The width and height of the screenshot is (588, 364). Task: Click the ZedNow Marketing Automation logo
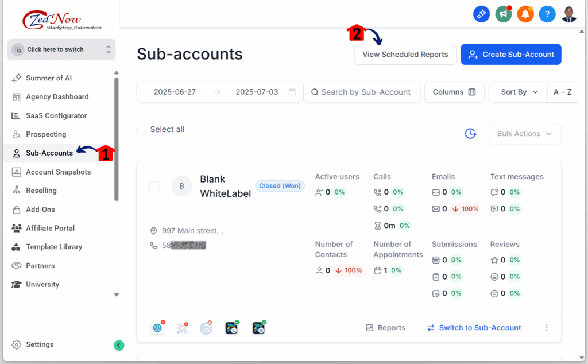coord(62,20)
